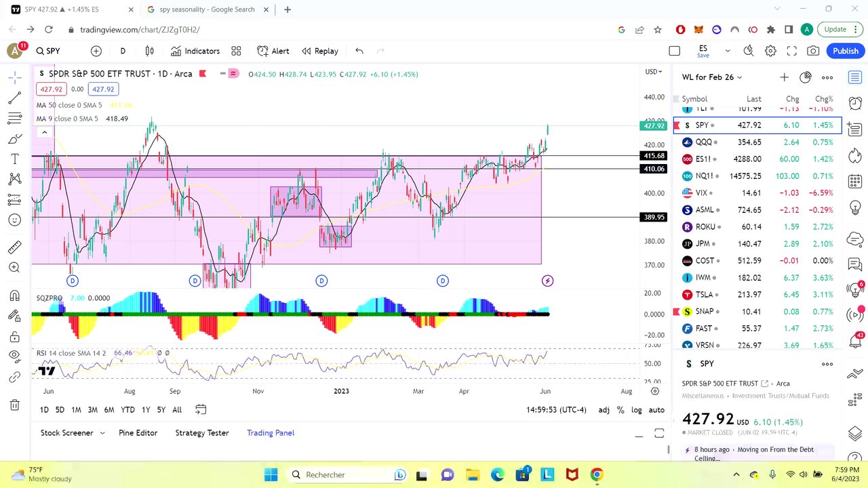This screenshot has width=868, height=488.
Task: Open the SPY symbol search
Action: 48,51
